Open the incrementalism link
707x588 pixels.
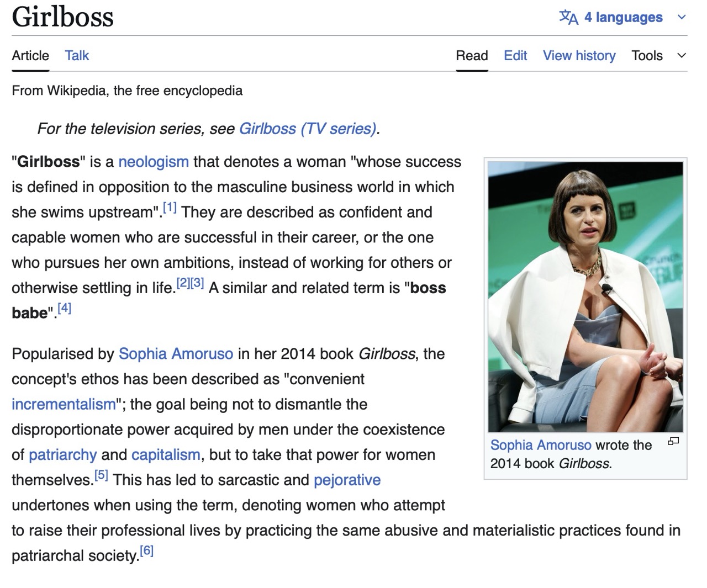click(64, 405)
